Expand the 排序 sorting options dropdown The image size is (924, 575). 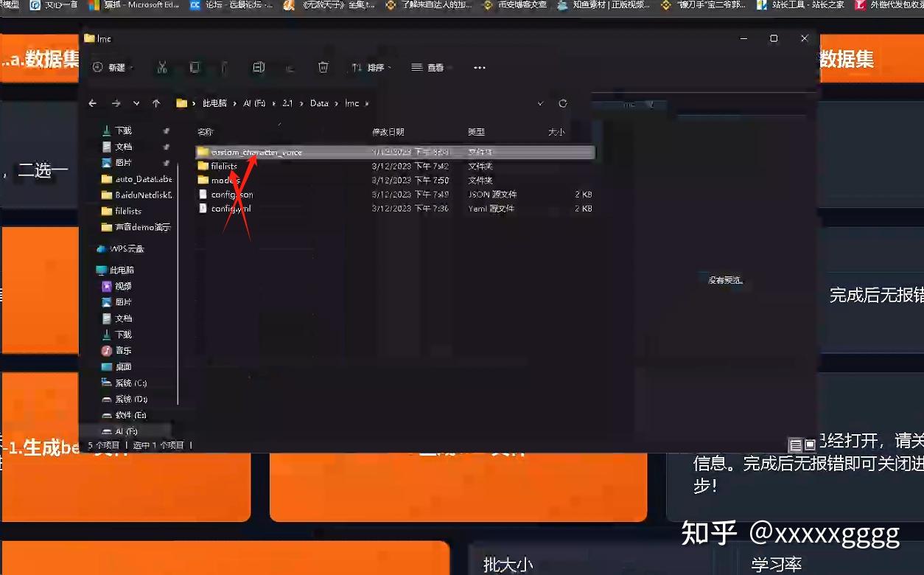tap(372, 67)
